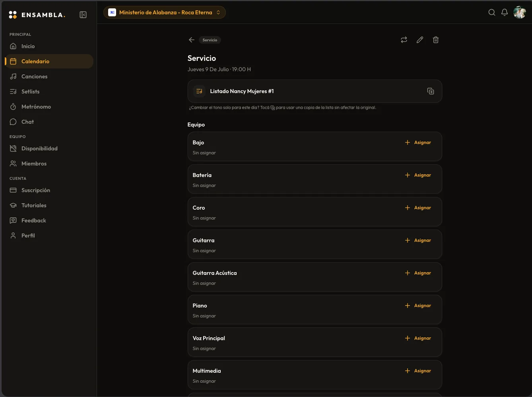Viewport: 532px width, 397px height.
Task: Duplicate the setlist with copy icon
Action: (431, 91)
